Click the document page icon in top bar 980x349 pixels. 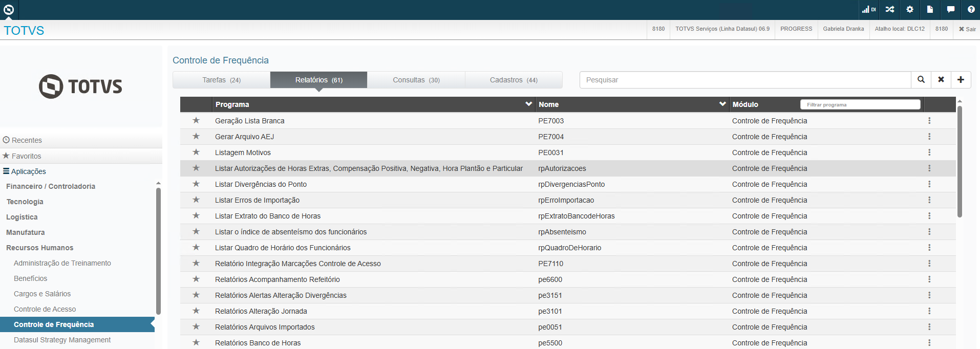click(x=930, y=9)
